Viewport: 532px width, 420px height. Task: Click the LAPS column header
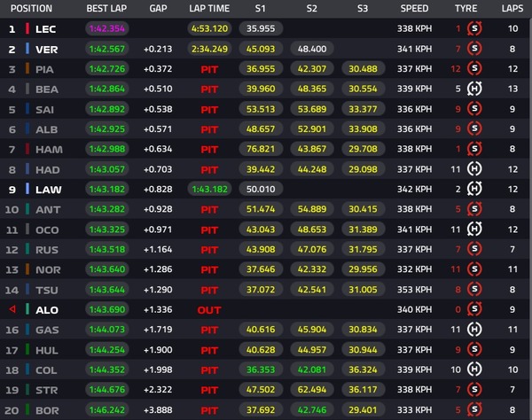(512, 8)
